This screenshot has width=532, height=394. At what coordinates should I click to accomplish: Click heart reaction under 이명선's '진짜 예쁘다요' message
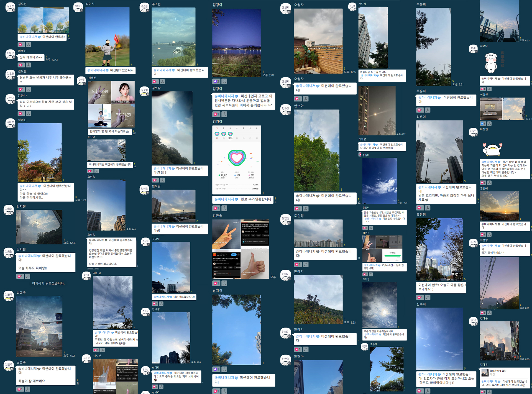click(21, 65)
